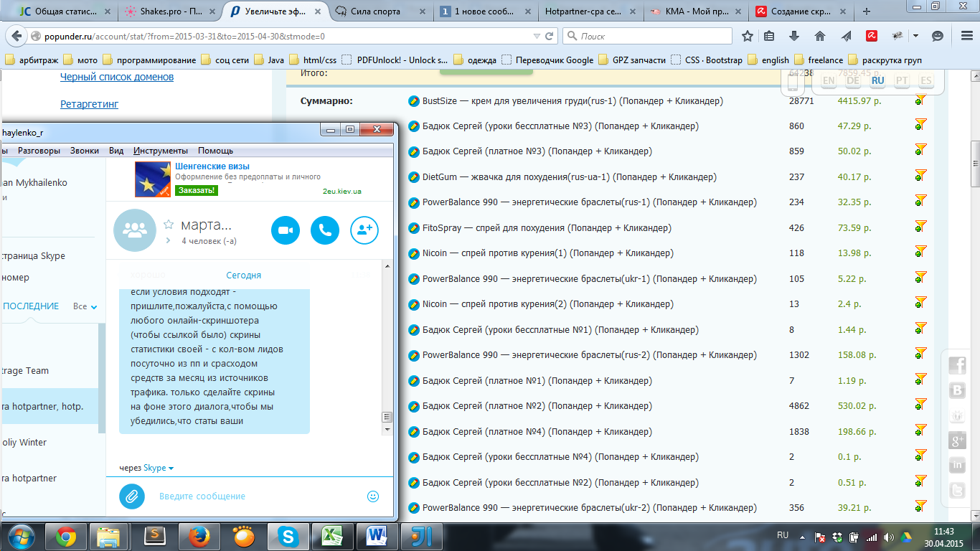Image resolution: width=980 pixels, height=551 pixels.
Task: Start a video call in Skype group chat
Action: 286,230
